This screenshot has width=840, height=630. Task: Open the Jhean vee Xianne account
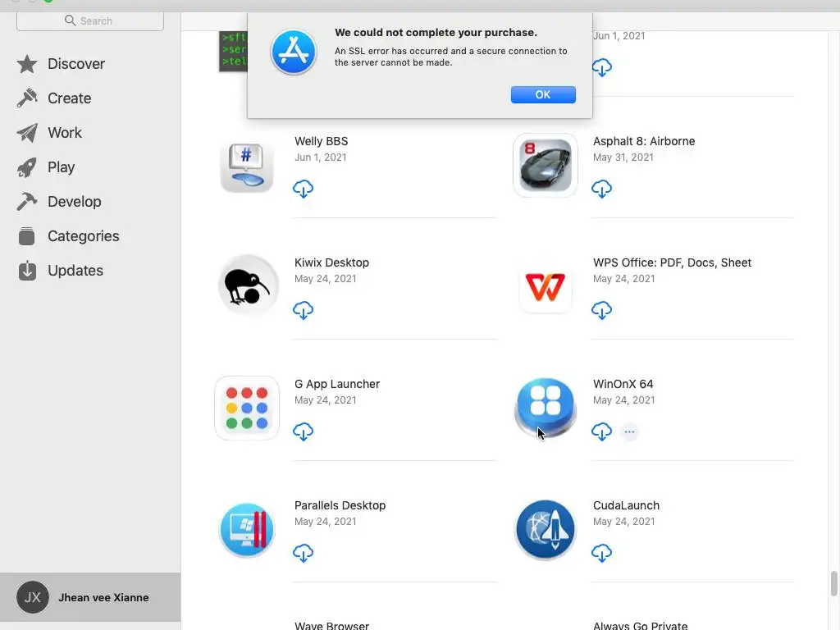90,597
